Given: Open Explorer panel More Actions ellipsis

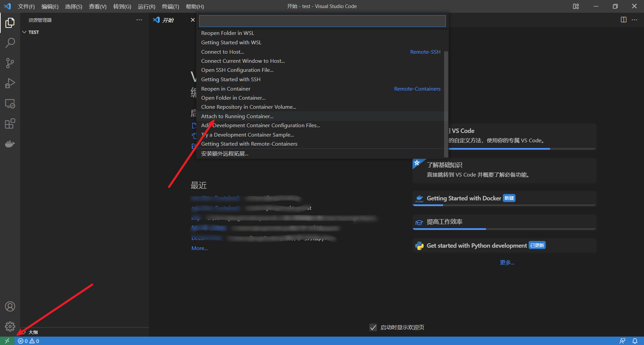Looking at the screenshot, I should 139,20.
